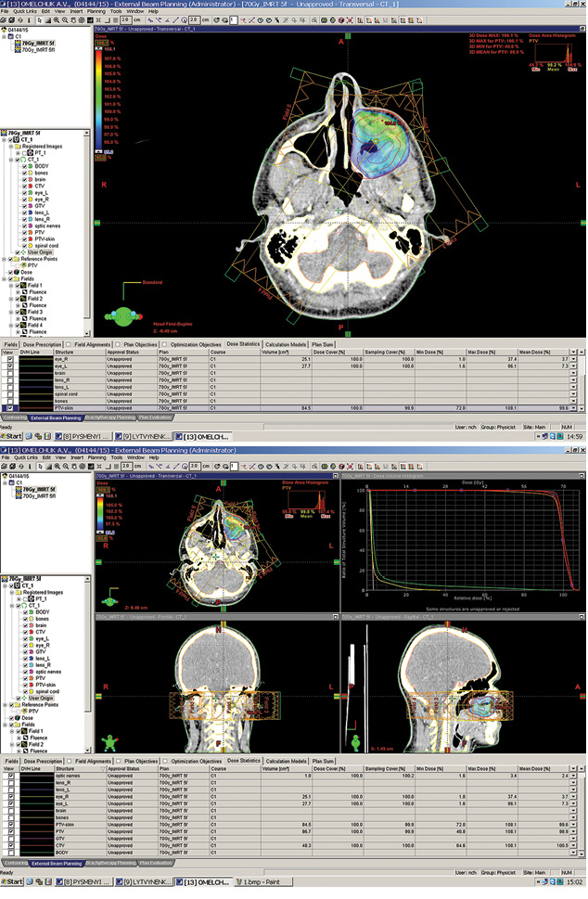Click the User Origin crosshair icon in upper tree
Image resolution: width=588 pixels, height=899 pixels.
tap(23, 252)
